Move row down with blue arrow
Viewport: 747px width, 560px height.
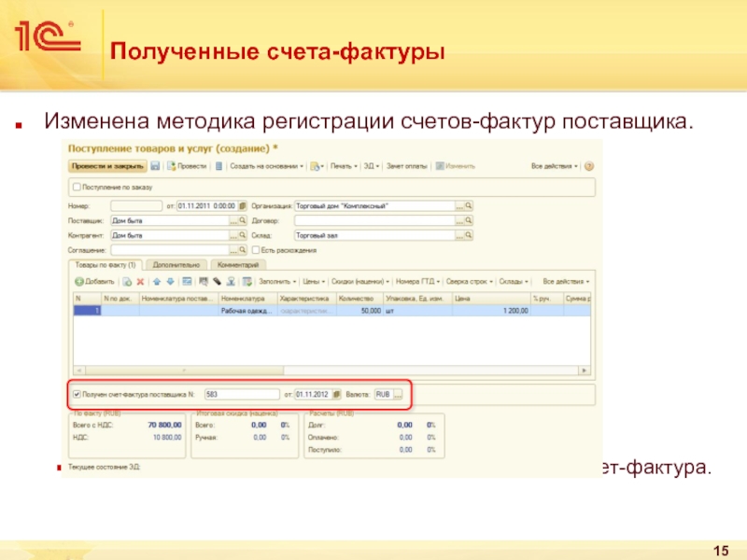tap(170, 281)
